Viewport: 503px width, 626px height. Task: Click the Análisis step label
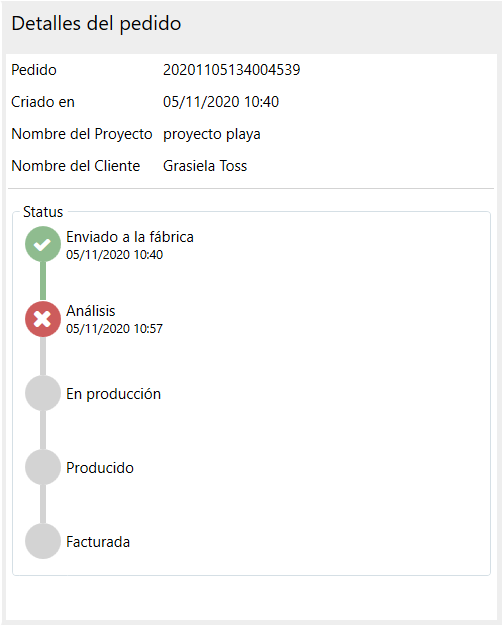coord(91,311)
